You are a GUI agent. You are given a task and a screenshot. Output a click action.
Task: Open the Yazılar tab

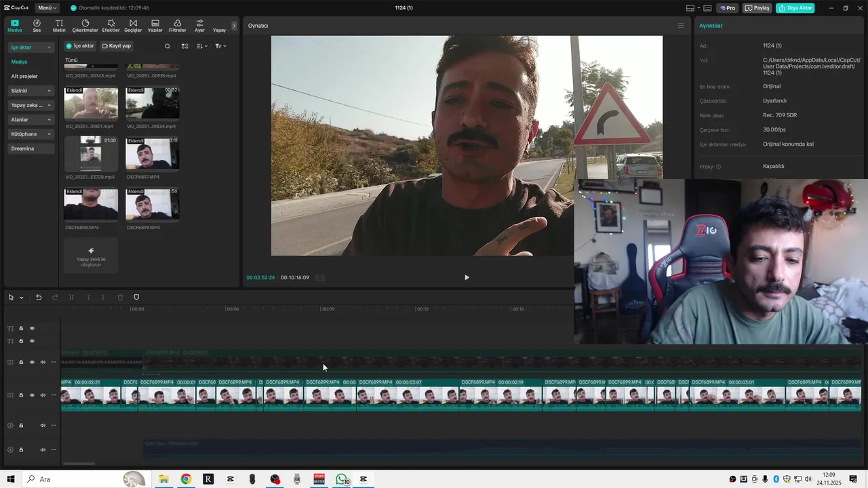point(155,26)
